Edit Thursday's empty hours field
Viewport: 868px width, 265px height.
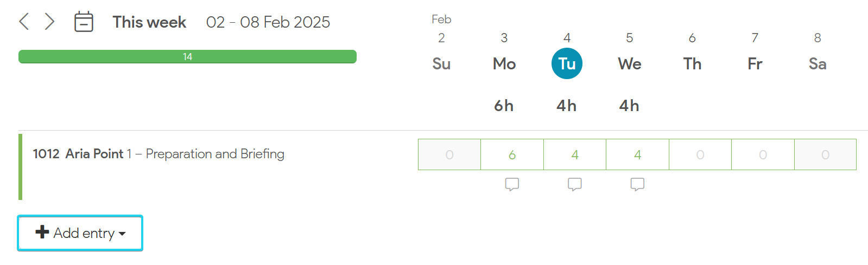pyautogui.click(x=700, y=154)
